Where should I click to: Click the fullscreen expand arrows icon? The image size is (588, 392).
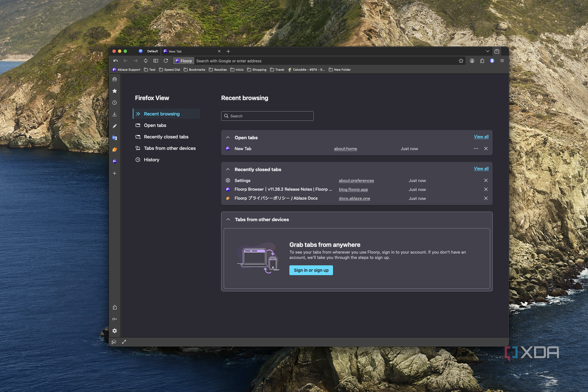pos(124,342)
